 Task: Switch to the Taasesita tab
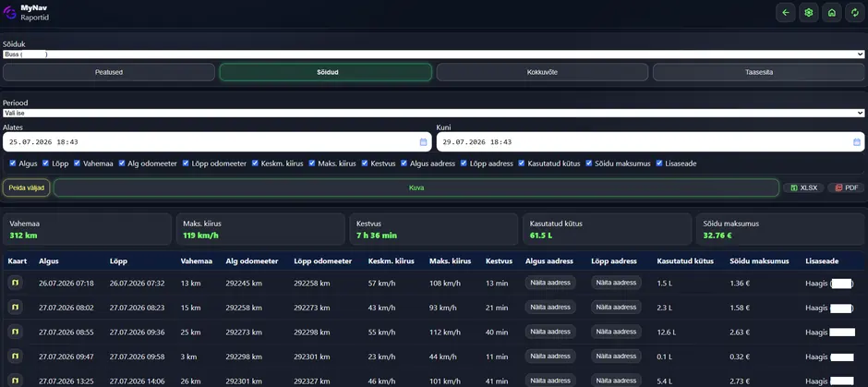[758, 72]
